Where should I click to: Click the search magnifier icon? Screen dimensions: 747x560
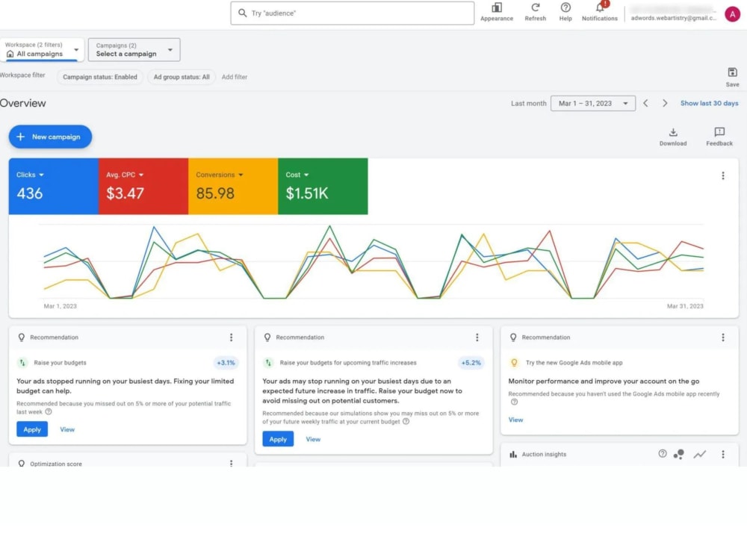243,13
